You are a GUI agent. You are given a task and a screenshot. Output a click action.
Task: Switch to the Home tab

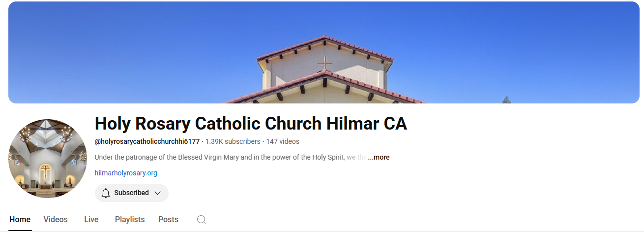point(20,220)
